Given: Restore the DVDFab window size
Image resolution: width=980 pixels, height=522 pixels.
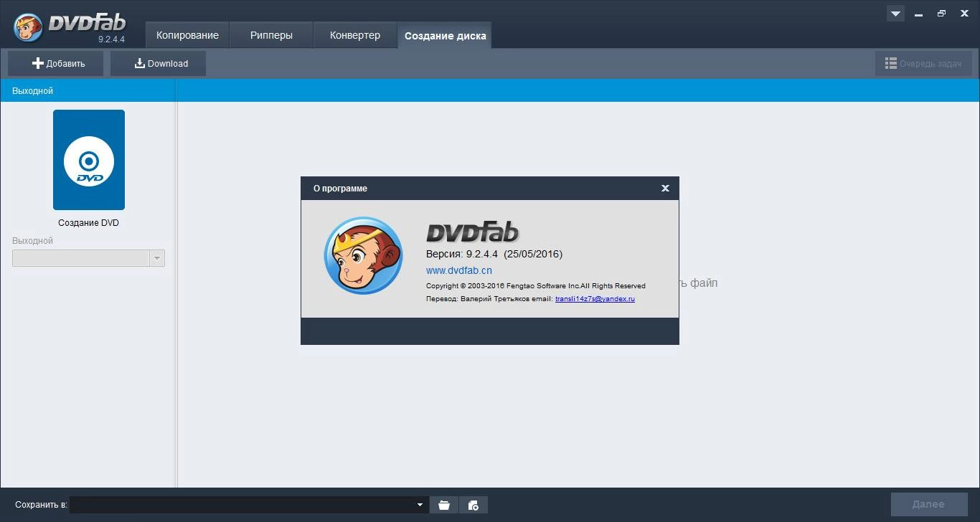Looking at the screenshot, I should point(941,14).
